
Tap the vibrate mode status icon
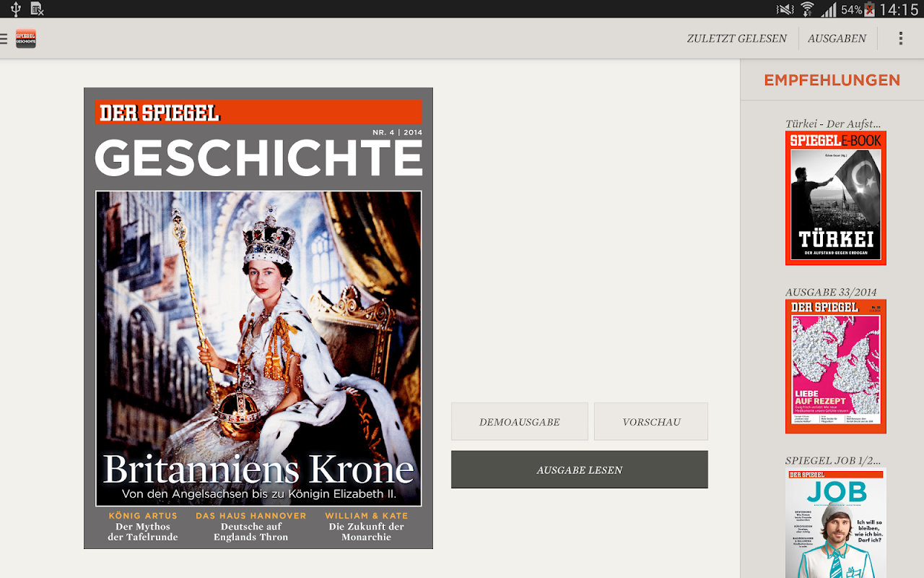[785, 9]
